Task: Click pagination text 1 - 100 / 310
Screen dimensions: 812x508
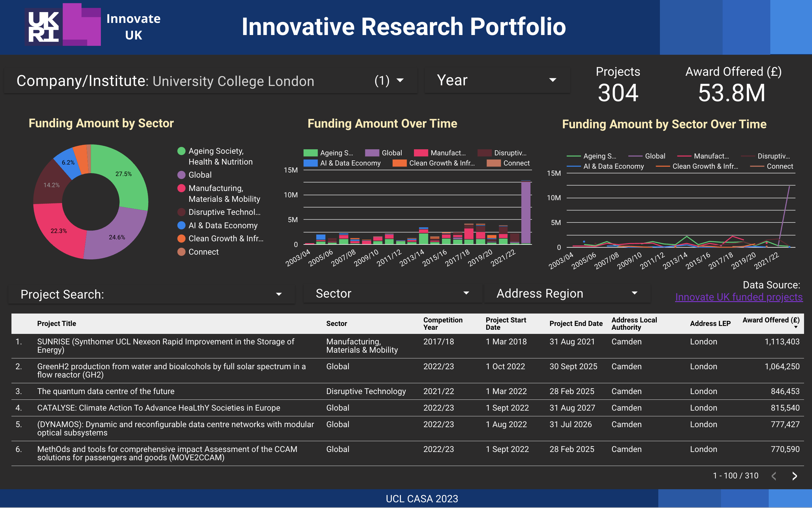Action: point(735,476)
